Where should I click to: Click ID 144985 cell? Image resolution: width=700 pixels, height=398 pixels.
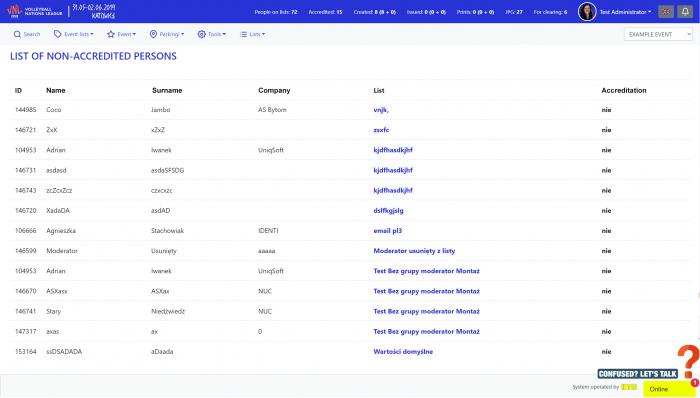pyautogui.click(x=25, y=110)
